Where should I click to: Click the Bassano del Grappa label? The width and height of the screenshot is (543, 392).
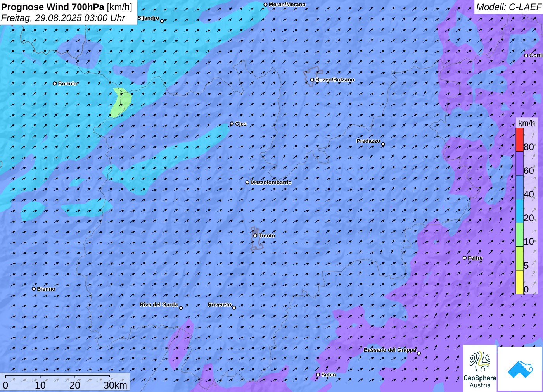point(390,350)
